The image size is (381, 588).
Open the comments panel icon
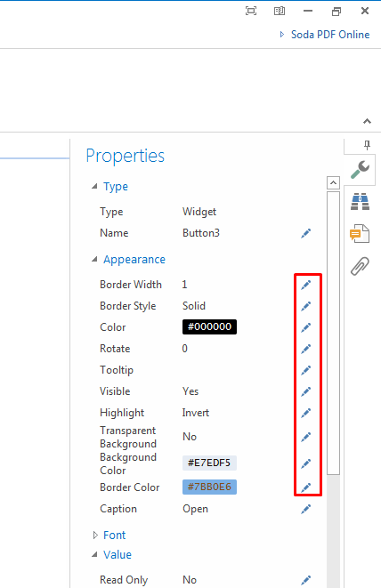[360, 234]
